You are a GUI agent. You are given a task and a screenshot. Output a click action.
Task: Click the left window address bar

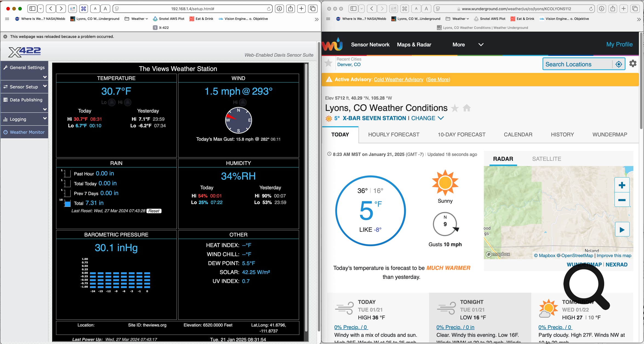[x=193, y=9]
